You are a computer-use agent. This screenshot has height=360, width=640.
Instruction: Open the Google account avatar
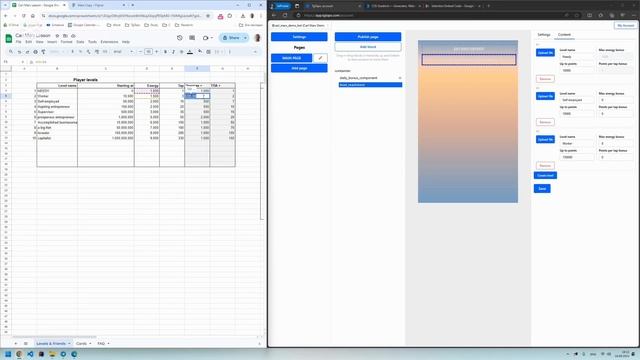click(x=258, y=38)
